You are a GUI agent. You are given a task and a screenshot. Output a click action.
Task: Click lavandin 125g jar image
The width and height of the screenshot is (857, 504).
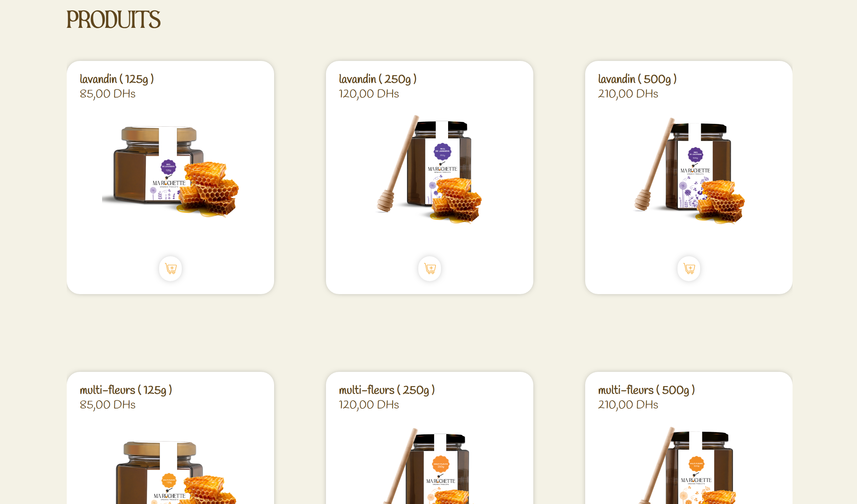170,172
